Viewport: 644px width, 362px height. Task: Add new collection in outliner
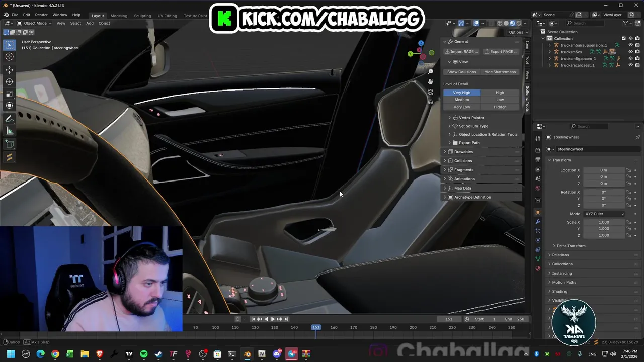point(638,23)
